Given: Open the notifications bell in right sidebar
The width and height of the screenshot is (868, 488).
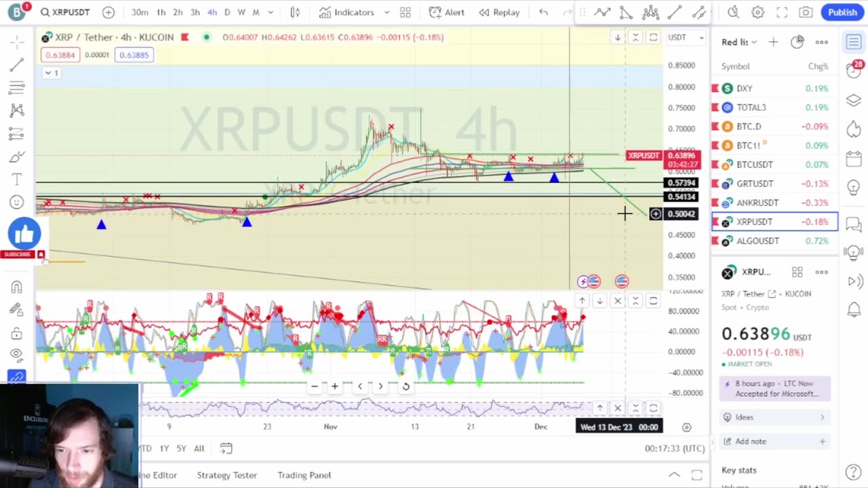Looking at the screenshot, I should tap(854, 310).
